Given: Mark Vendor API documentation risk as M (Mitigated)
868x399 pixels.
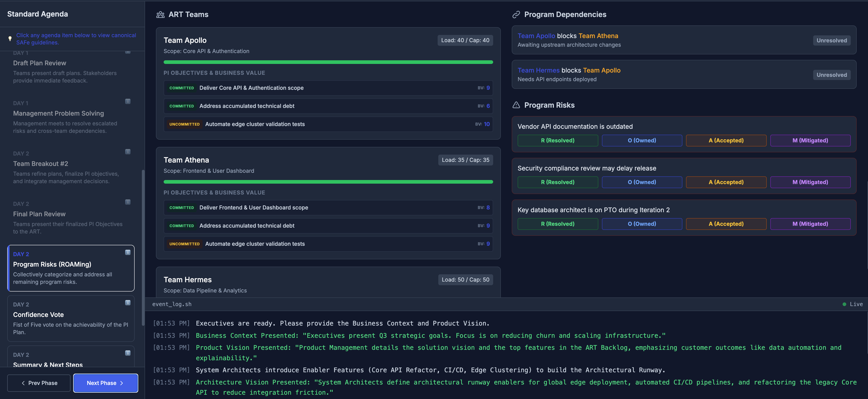Looking at the screenshot, I should pos(810,141).
